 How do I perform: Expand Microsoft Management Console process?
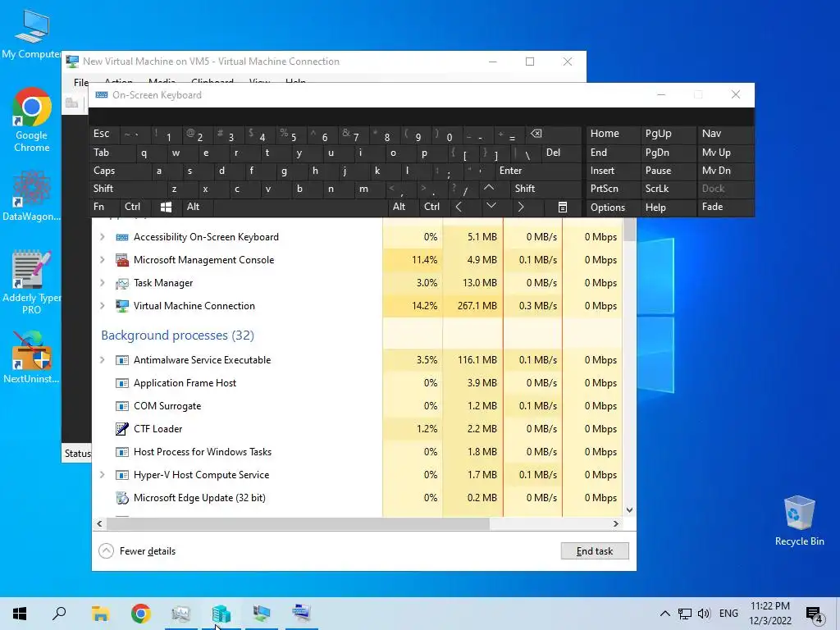103,260
